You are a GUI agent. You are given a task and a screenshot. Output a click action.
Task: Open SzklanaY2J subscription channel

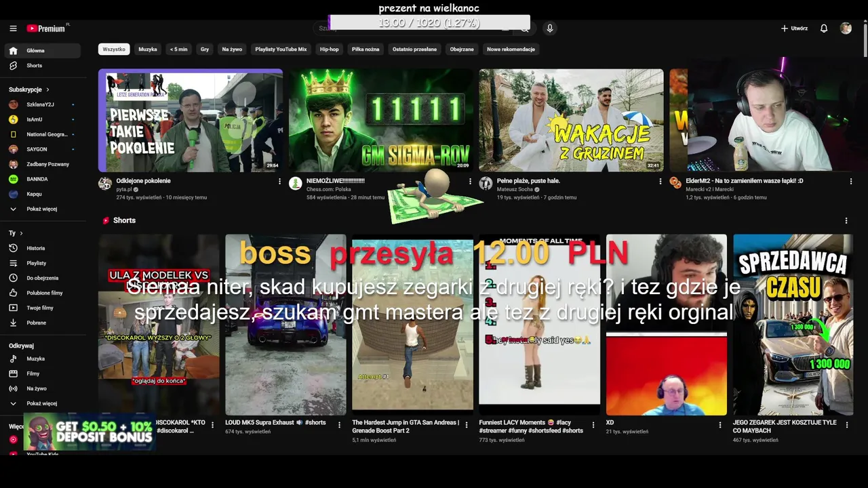point(43,104)
